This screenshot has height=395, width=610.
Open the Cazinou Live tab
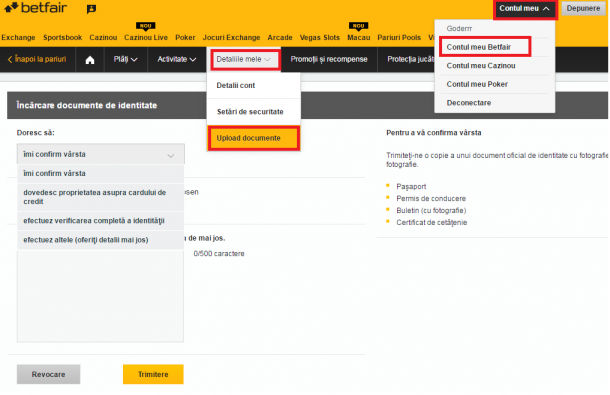click(x=146, y=37)
